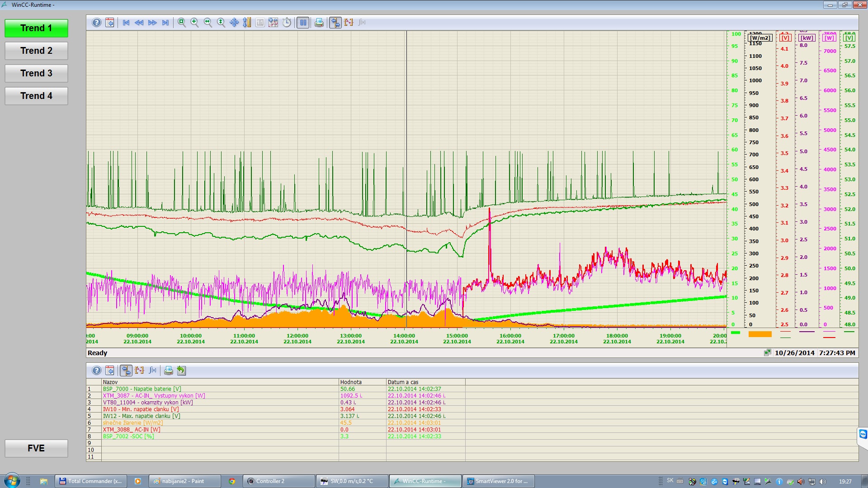Open the trend toolbar configuration dialog icon

(109, 23)
